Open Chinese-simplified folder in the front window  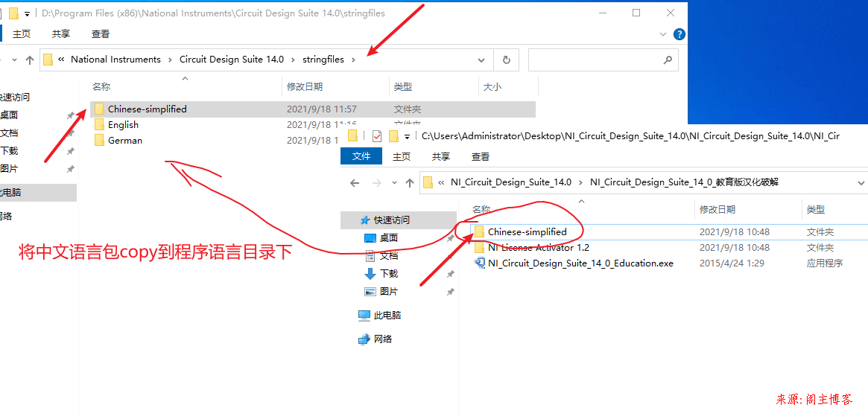527,231
